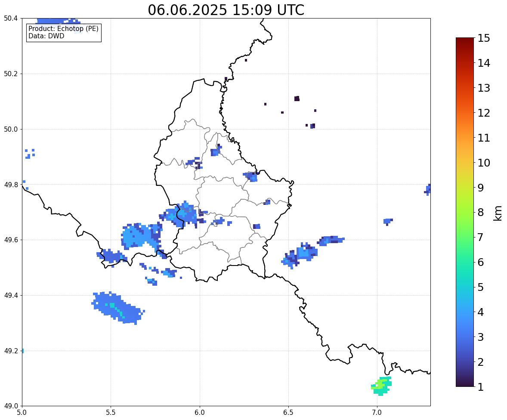
Task: Click longitude tick label 6.5
Action: [288, 413]
